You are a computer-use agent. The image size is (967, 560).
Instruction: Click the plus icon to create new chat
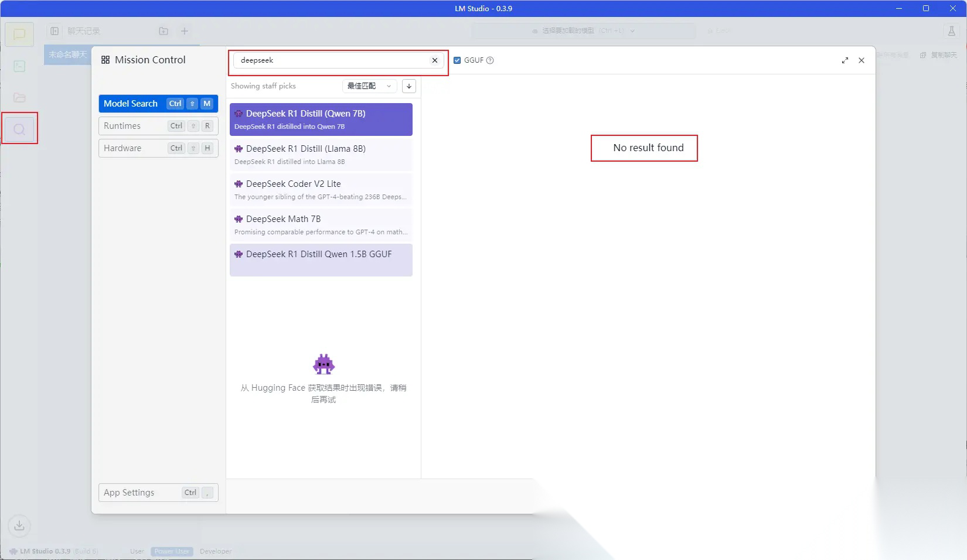[x=185, y=31]
